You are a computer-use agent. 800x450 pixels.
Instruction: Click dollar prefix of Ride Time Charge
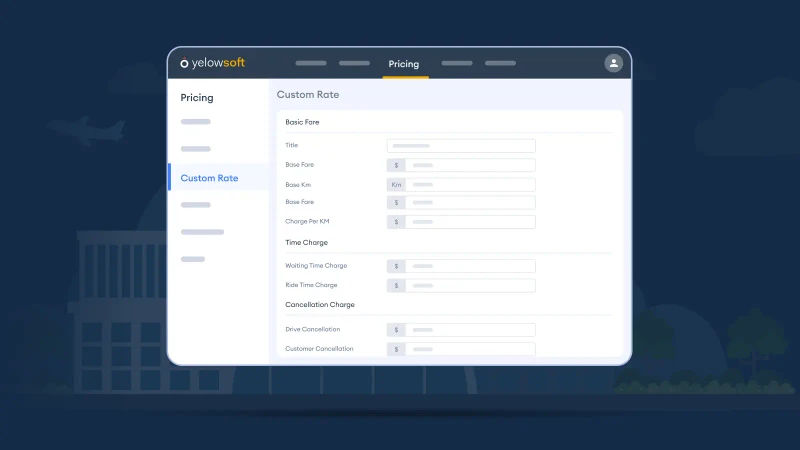(x=396, y=285)
